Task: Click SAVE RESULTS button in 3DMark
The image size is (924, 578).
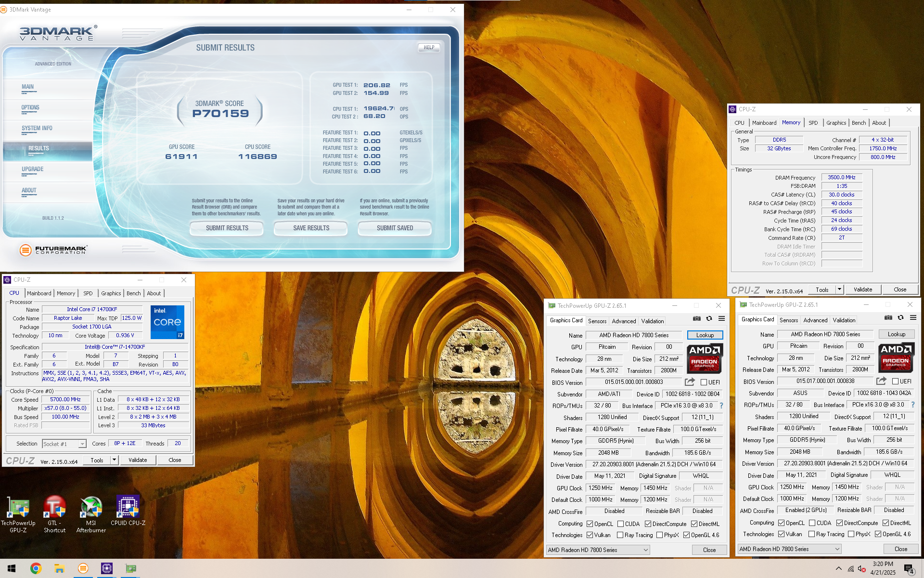Action: [x=311, y=228]
